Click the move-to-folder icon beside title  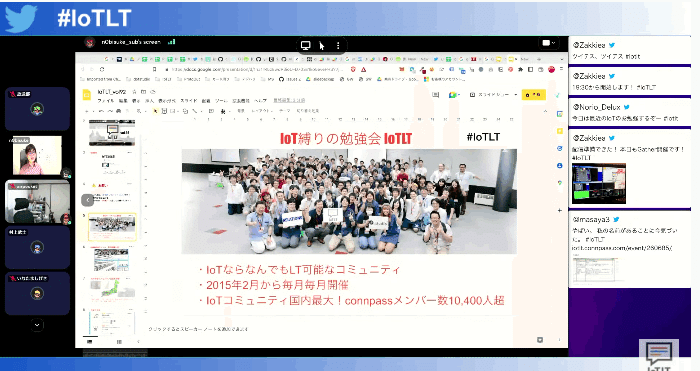144,92
